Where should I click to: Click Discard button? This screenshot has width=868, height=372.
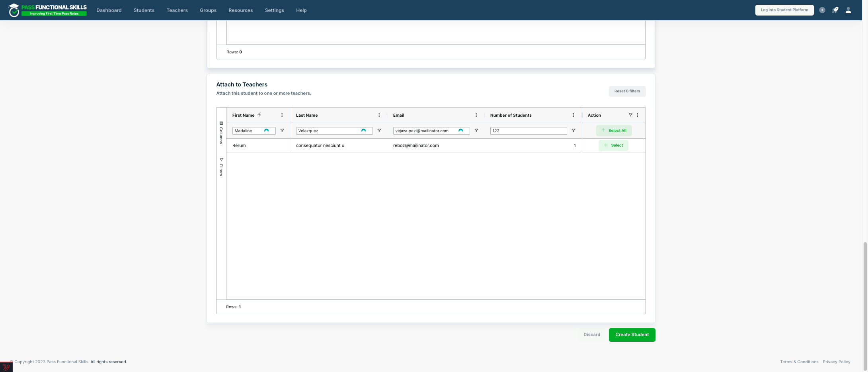(x=592, y=335)
